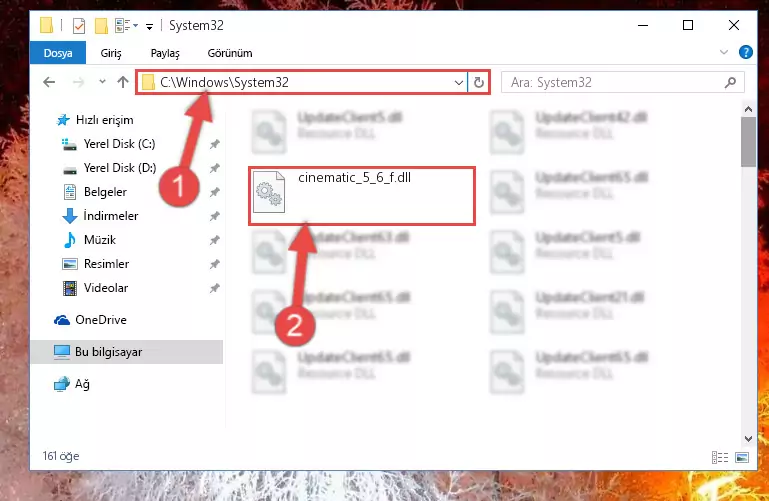Click the cinematic_5_6_f.dll gear file icon
Image resolution: width=769 pixels, height=501 pixels.
[x=269, y=192]
